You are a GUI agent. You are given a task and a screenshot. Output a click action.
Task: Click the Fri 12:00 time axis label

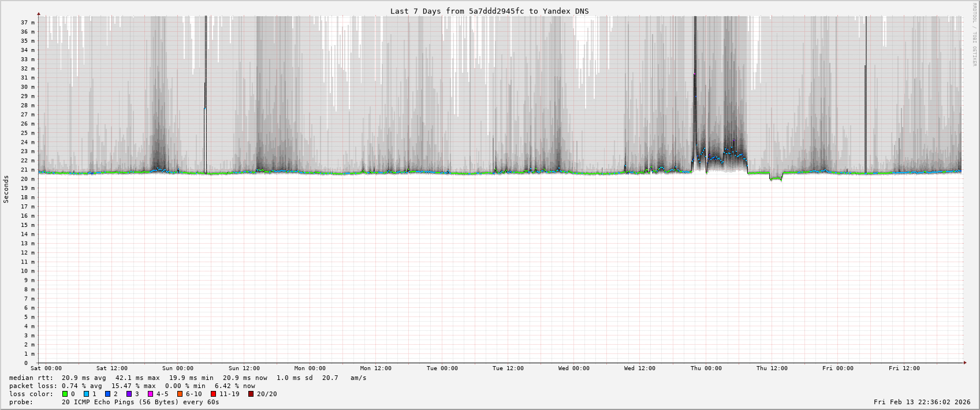coord(904,368)
